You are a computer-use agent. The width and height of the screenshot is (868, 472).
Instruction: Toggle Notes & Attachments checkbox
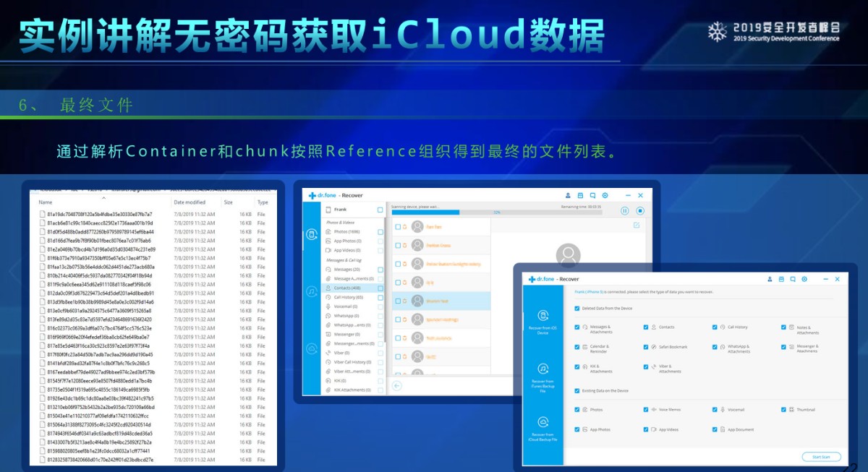pyautogui.click(x=783, y=327)
